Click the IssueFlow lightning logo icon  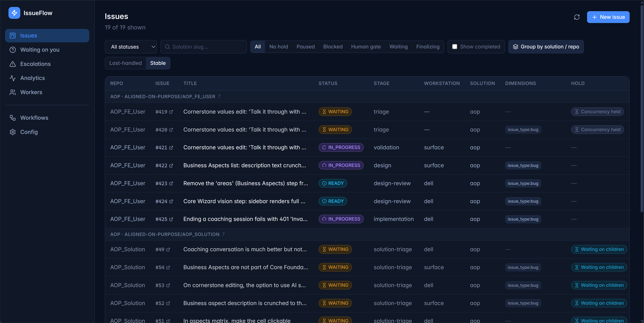pyautogui.click(x=14, y=13)
